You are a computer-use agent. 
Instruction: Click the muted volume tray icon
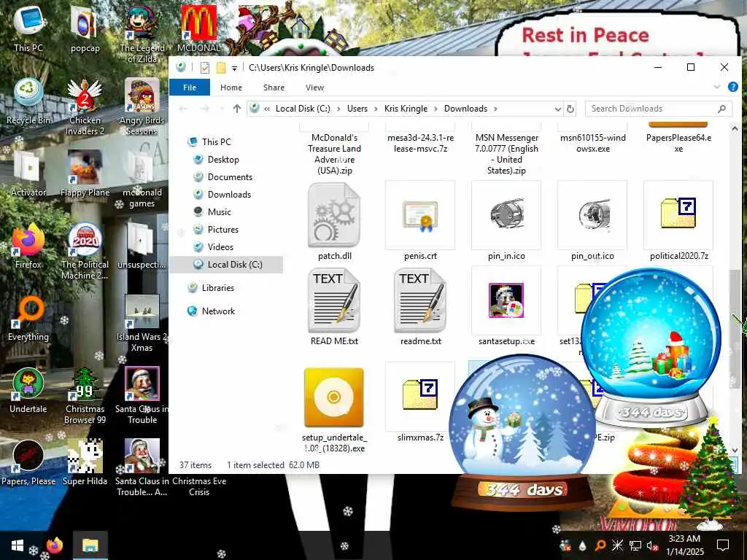click(653, 545)
